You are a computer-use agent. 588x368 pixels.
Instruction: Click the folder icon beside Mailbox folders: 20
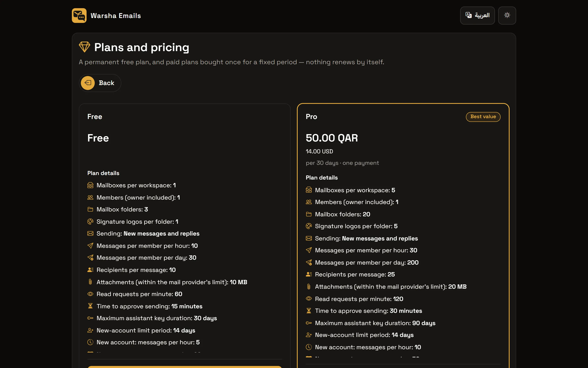point(308,214)
